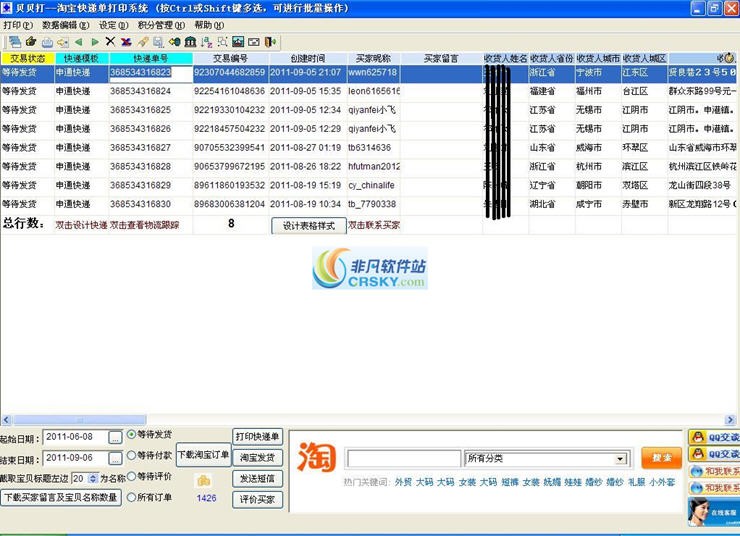
Task: Open date picker for 结束日期
Action: pyautogui.click(x=115, y=458)
